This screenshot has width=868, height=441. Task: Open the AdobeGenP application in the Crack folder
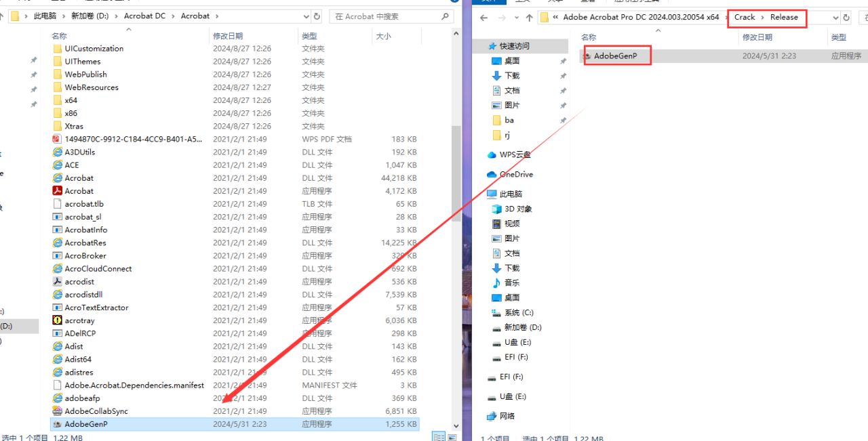coord(617,56)
